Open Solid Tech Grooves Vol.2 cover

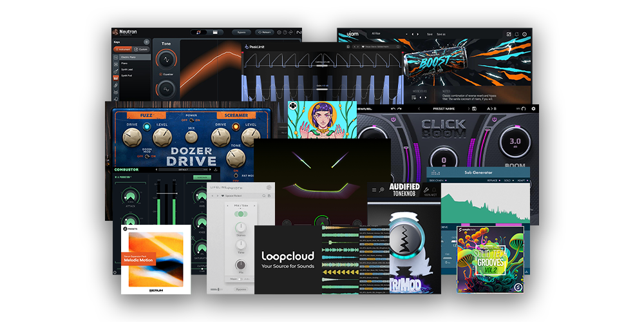click(490, 259)
